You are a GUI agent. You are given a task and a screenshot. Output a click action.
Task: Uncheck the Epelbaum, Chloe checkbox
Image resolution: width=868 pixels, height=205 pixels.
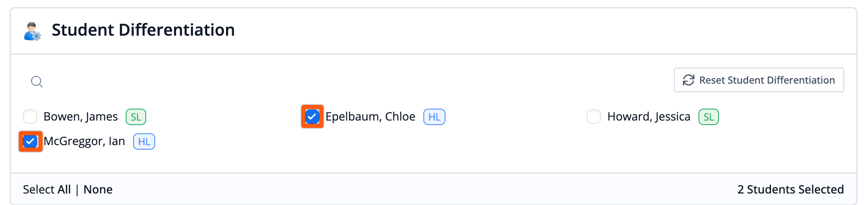click(x=312, y=117)
